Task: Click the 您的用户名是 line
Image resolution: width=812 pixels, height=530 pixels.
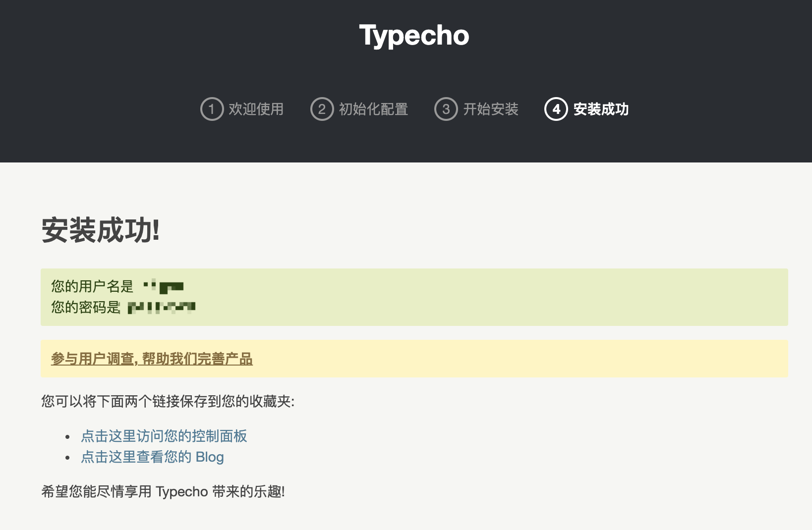Action: 117,286
